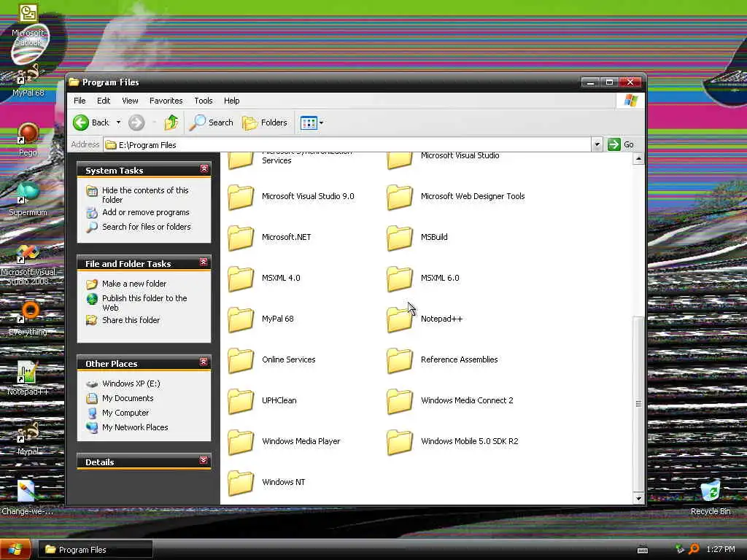The height and width of the screenshot is (560, 747).
Task: Select Supermium desktop shortcut
Action: [28, 199]
